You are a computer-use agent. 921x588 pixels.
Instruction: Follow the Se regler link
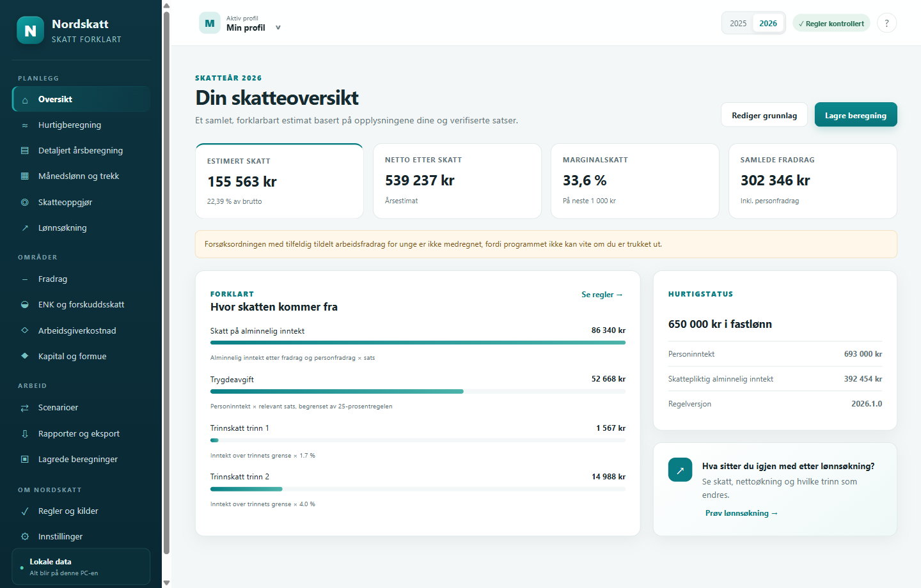602,295
